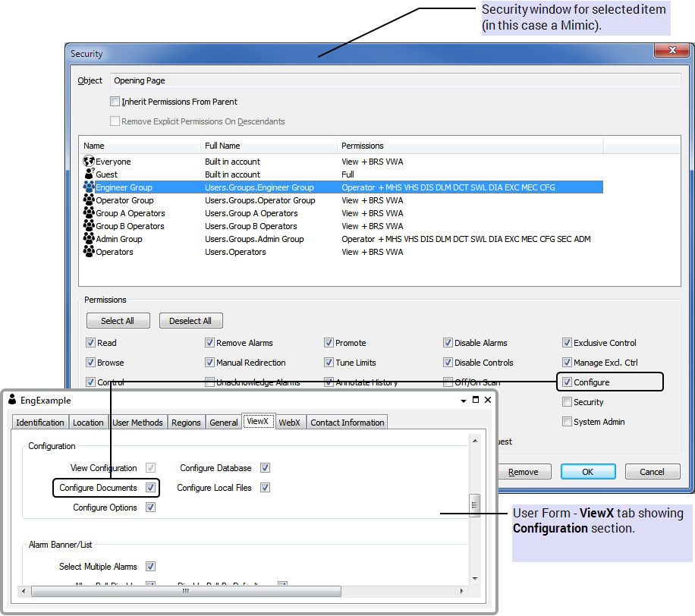Click the Operator Group icon
Image resolution: width=695 pixels, height=616 pixels.
click(x=89, y=200)
